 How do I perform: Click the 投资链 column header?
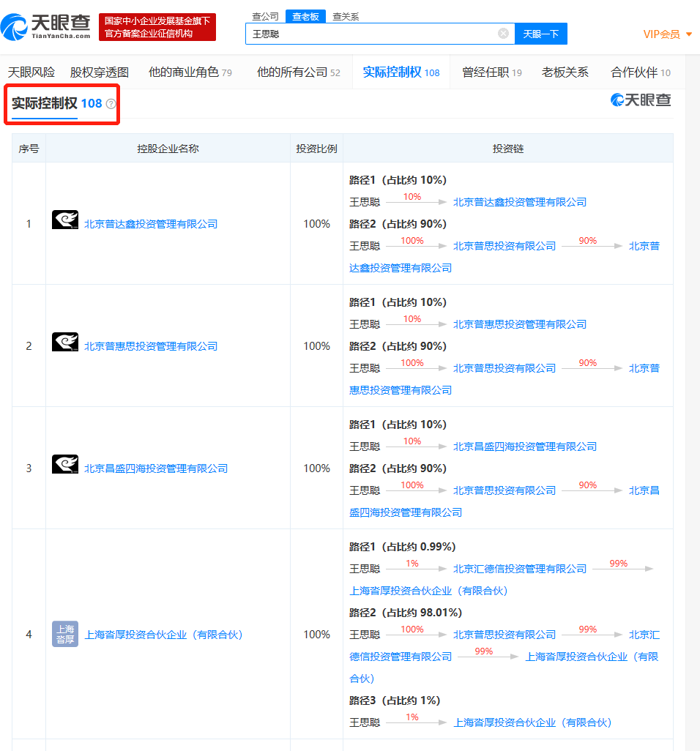[508, 149]
